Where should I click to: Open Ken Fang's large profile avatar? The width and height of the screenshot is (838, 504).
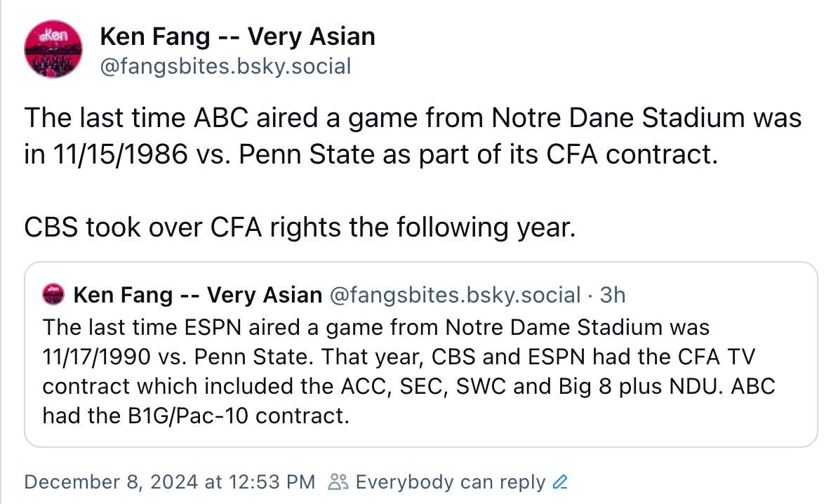53,49
